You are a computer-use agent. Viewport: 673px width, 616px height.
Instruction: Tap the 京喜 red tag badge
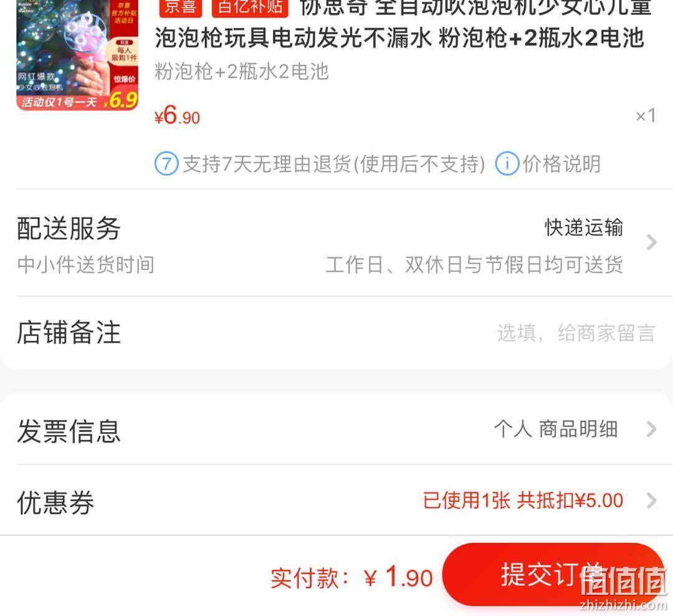click(181, 7)
